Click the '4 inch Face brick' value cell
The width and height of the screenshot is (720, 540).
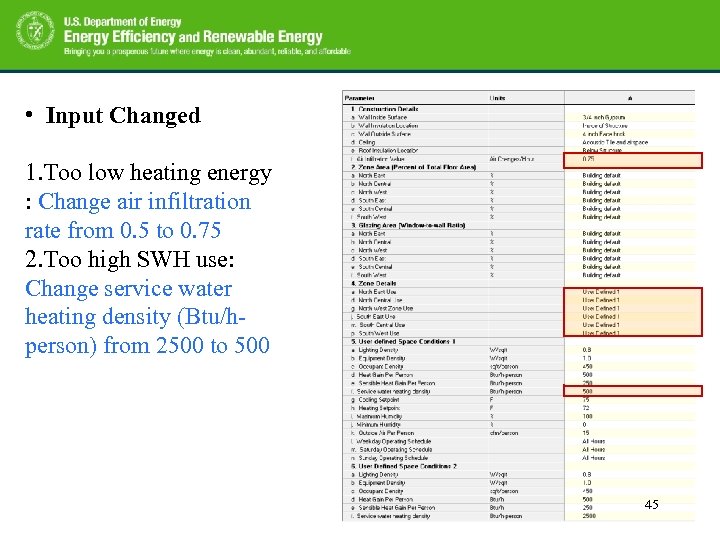pyautogui.click(x=603, y=134)
